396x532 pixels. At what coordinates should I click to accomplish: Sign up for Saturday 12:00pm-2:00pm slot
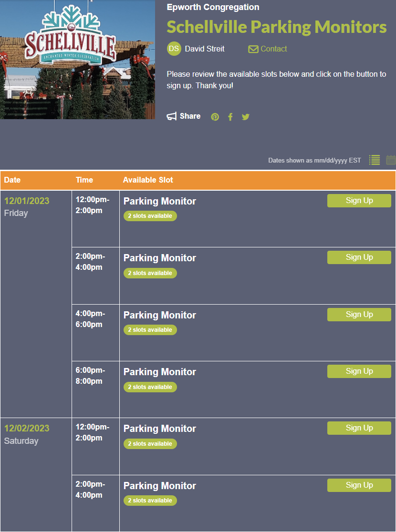tap(359, 428)
